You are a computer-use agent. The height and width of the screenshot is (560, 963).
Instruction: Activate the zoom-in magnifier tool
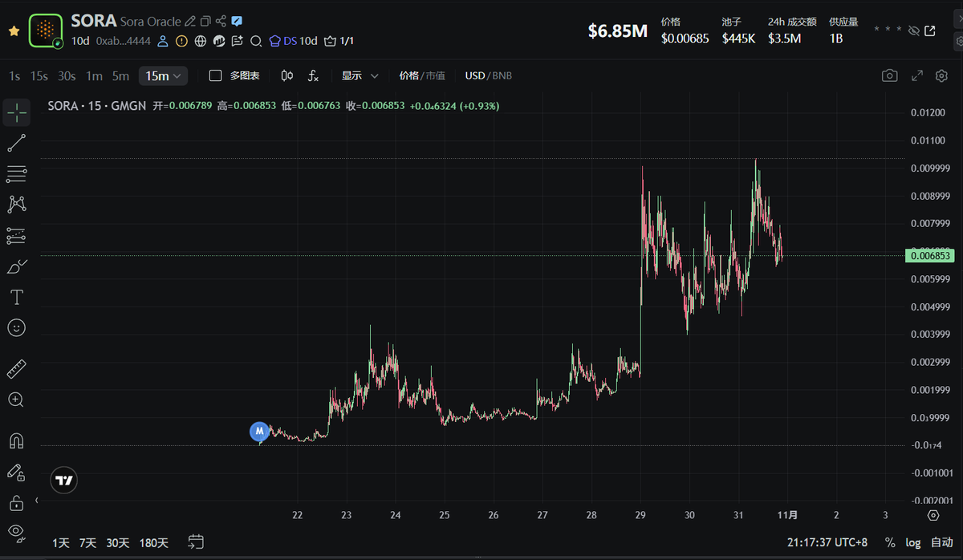point(17,400)
